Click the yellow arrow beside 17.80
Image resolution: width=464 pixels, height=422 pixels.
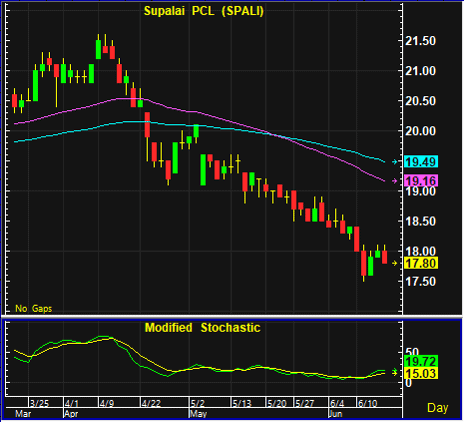pos(395,263)
